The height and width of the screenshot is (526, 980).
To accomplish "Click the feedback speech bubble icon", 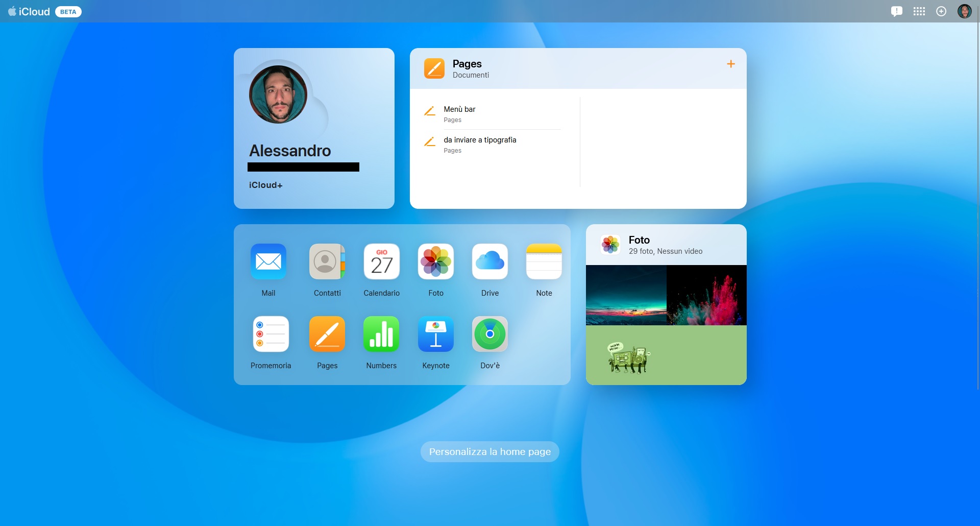I will [x=896, y=11].
